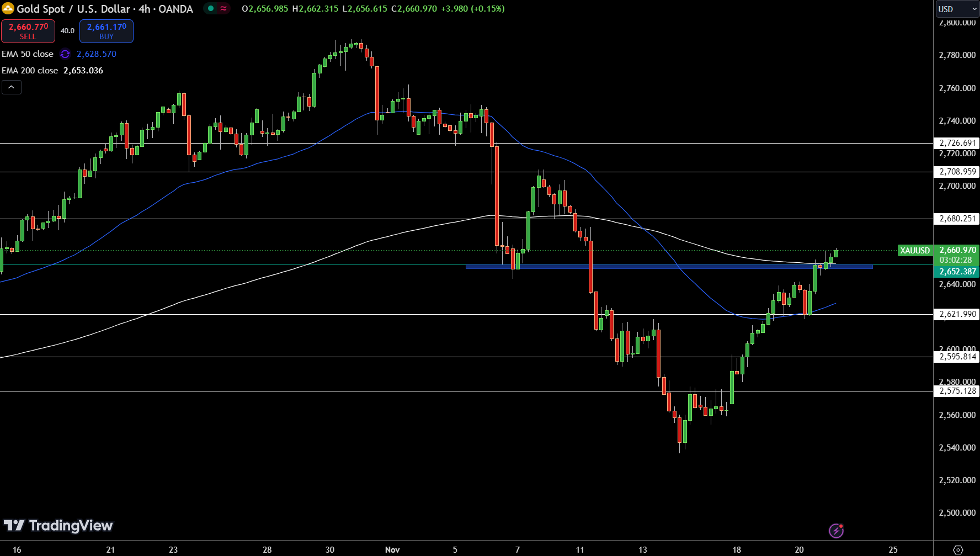Open chart settings hexagon icon at bottom right

(958, 549)
